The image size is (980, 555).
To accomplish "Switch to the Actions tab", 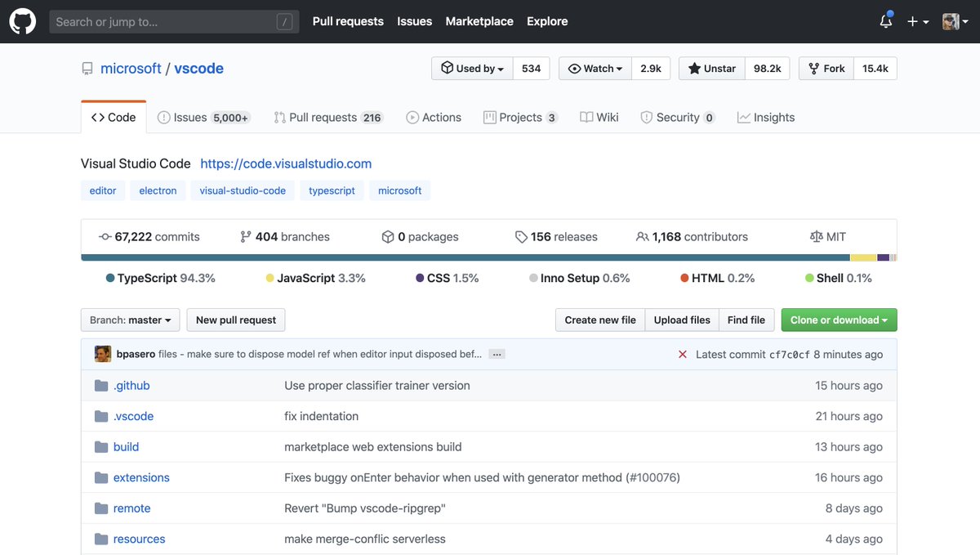I will coord(434,117).
